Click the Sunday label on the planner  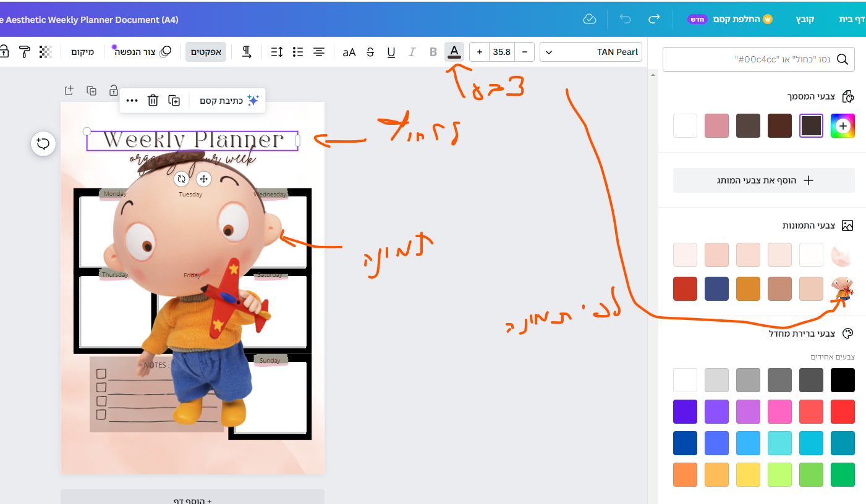pos(270,361)
